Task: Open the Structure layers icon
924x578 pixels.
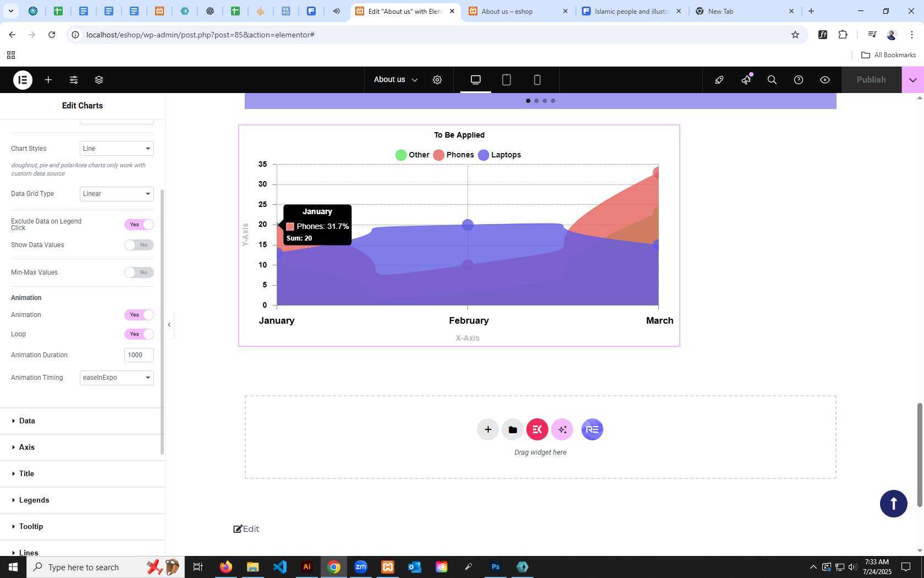Action: (99, 80)
